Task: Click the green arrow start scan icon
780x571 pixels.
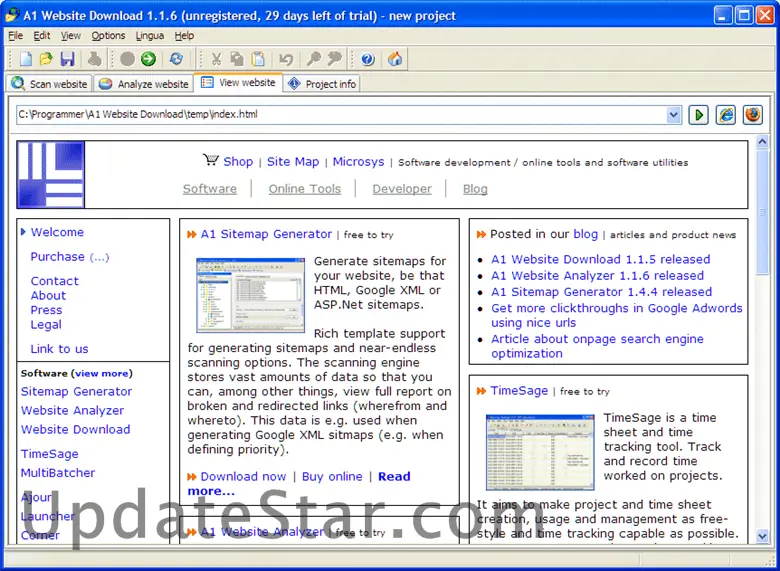Action: click(x=148, y=60)
